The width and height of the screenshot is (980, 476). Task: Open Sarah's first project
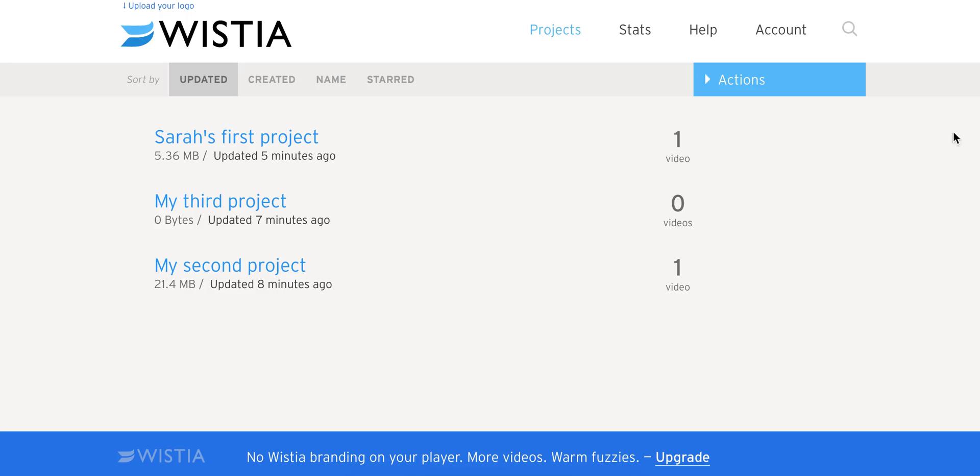[x=236, y=137]
